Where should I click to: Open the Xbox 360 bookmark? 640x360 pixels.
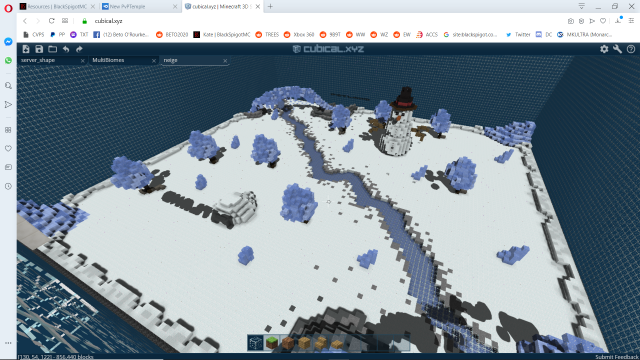(x=299, y=35)
